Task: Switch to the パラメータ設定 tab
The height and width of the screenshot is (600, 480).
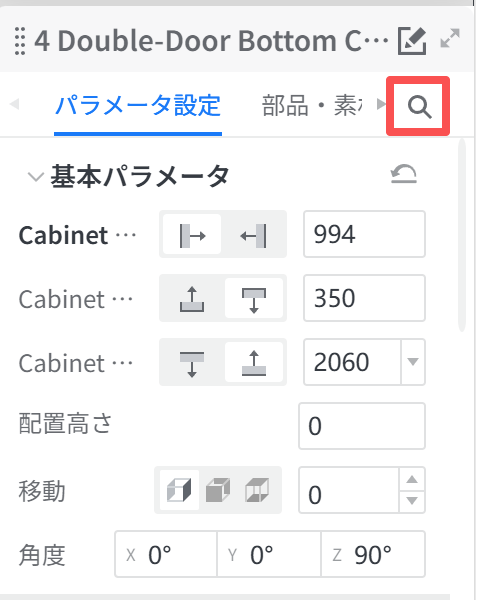Action: tap(138, 105)
